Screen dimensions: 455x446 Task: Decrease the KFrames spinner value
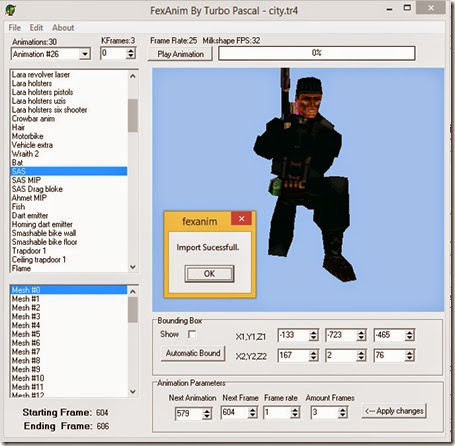(131, 56)
